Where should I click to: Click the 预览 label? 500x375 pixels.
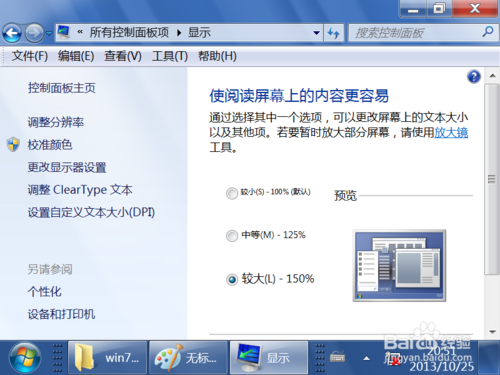pos(345,196)
